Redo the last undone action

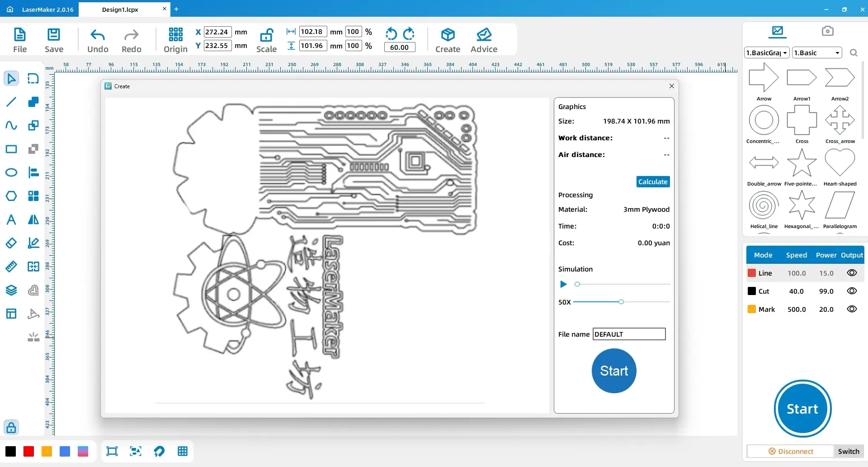tap(132, 35)
